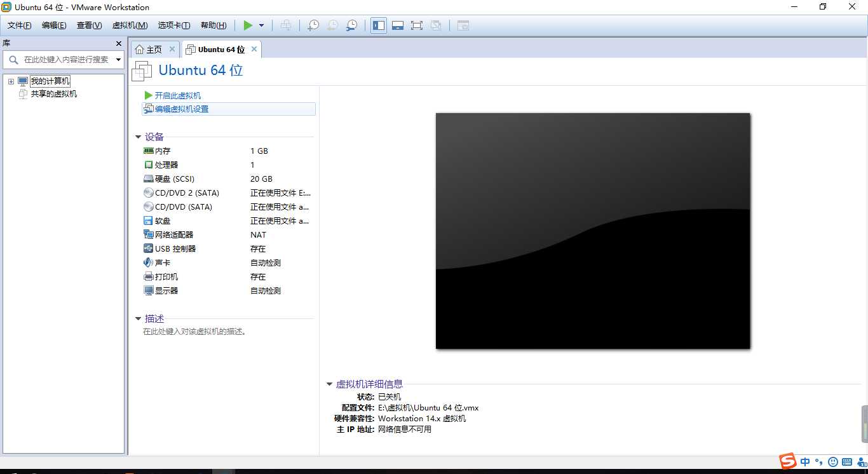Click the smiley emoji icon in IME bar
This screenshot has height=474, width=868.
point(833,462)
